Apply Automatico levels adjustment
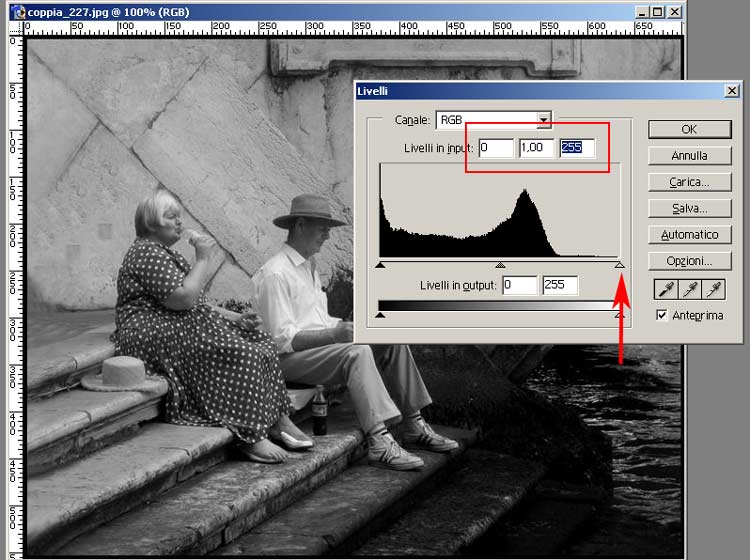The image size is (750, 560). click(x=689, y=234)
